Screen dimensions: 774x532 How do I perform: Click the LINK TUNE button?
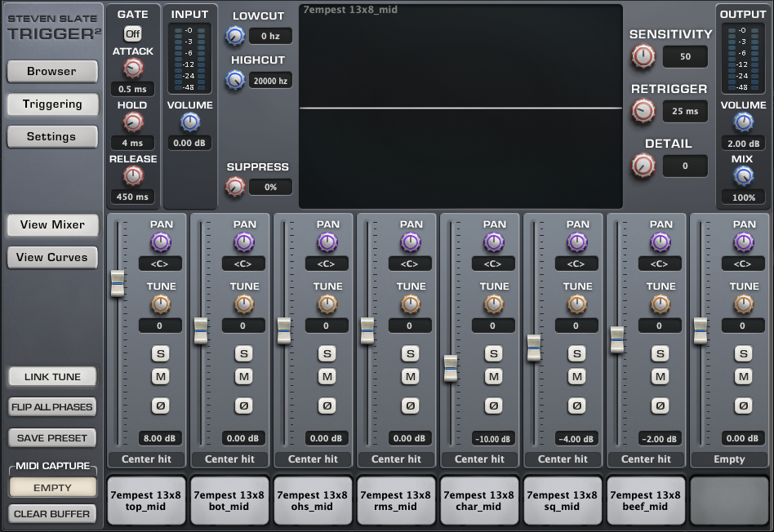(52, 376)
